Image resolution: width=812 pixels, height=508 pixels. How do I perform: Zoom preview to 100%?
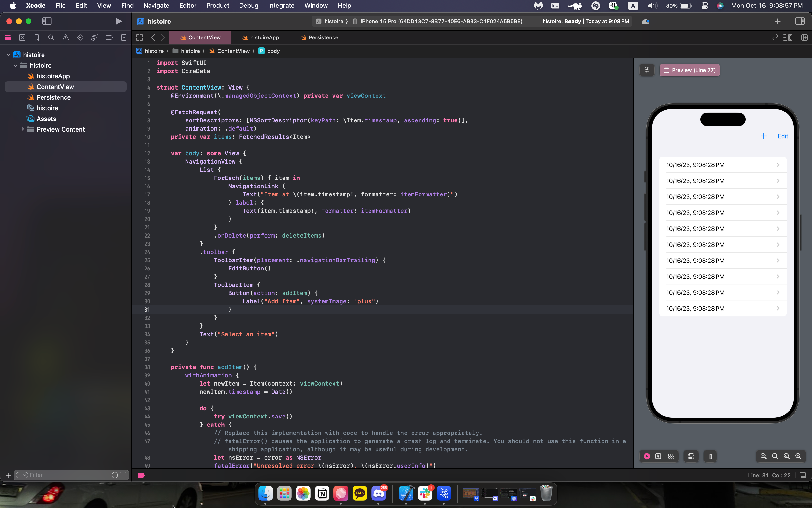point(775,456)
